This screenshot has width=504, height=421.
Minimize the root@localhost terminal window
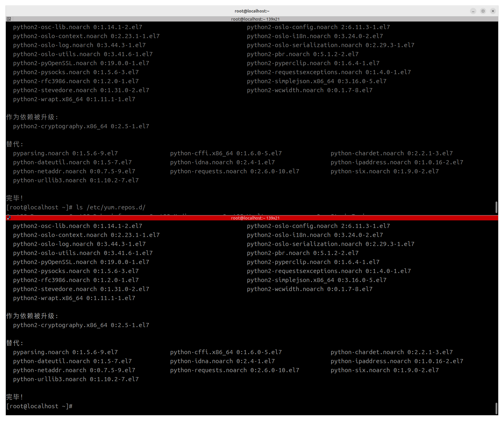click(473, 11)
